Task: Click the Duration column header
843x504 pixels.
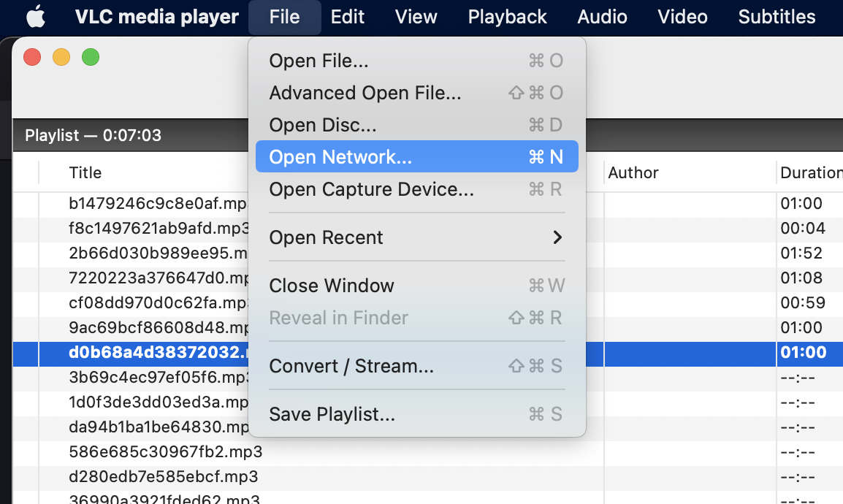Action: tap(809, 173)
